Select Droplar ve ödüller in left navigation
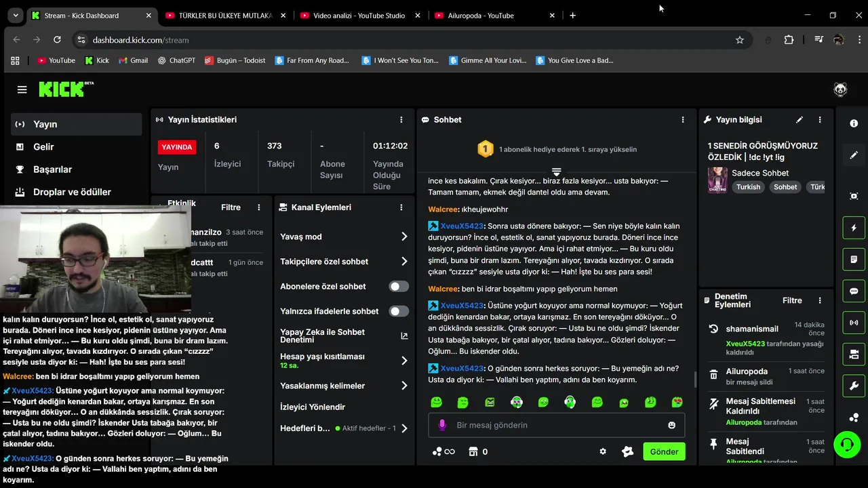Image resolution: width=868 pixels, height=488 pixels. click(76, 192)
